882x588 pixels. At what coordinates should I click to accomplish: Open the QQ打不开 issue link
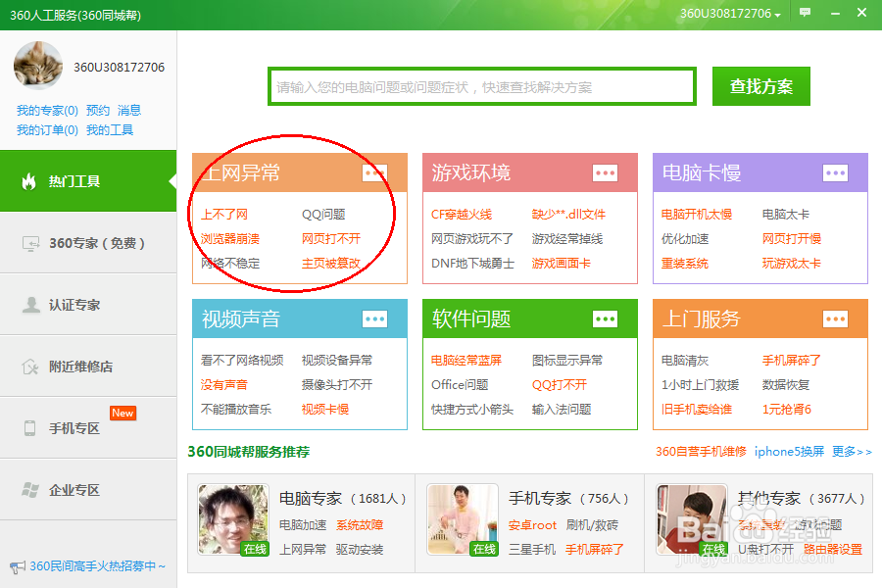560,385
